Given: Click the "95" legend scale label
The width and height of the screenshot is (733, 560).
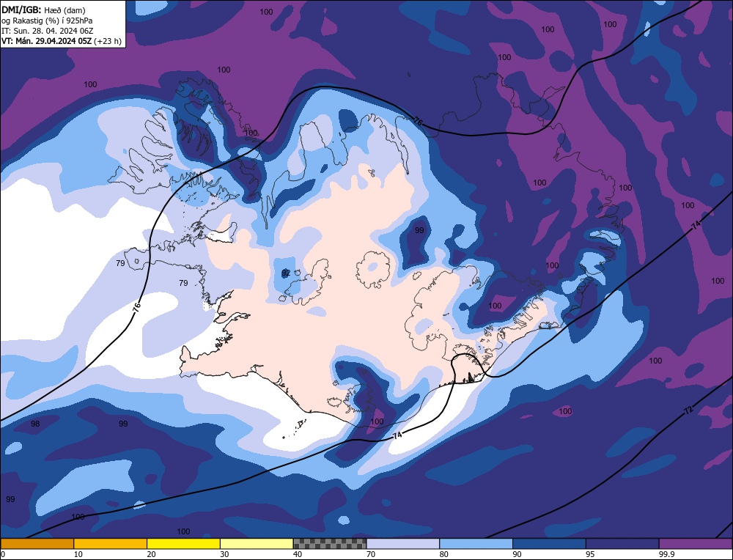Looking at the screenshot, I should point(590,554).
